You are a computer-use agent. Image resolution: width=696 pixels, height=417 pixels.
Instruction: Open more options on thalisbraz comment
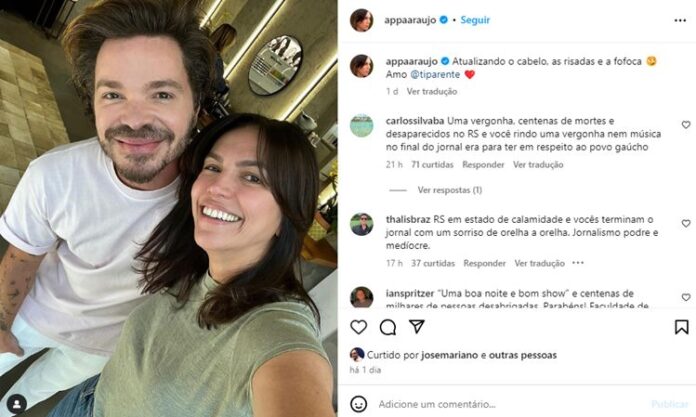[x=578, y=263]
